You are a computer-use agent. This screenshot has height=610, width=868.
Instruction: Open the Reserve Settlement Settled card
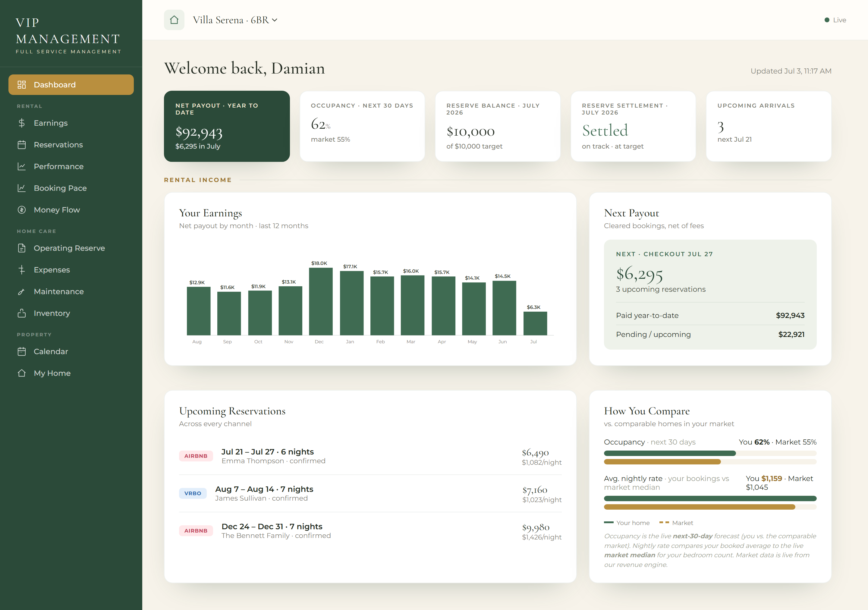pos(633,126)
